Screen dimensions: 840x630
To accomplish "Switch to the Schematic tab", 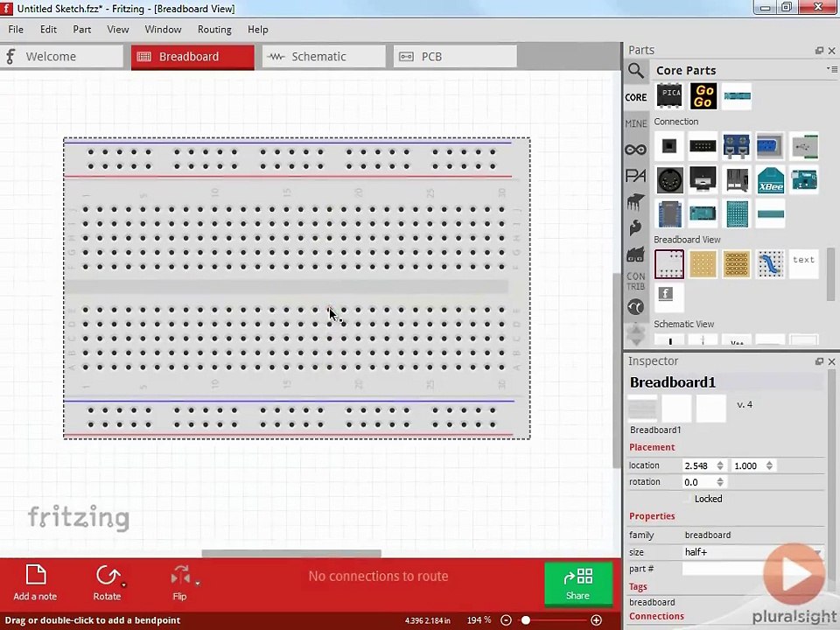I will coord(324,56).
